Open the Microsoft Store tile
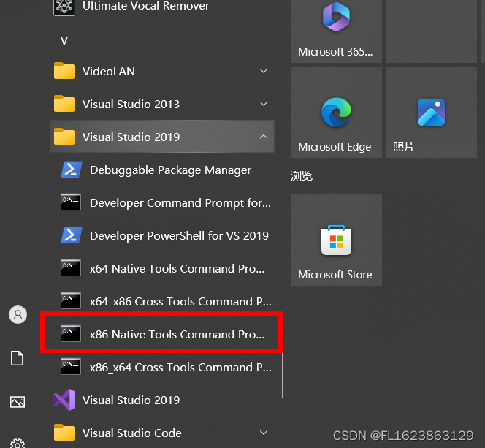The height and width of the screenshot is (448, 485). 336,240
